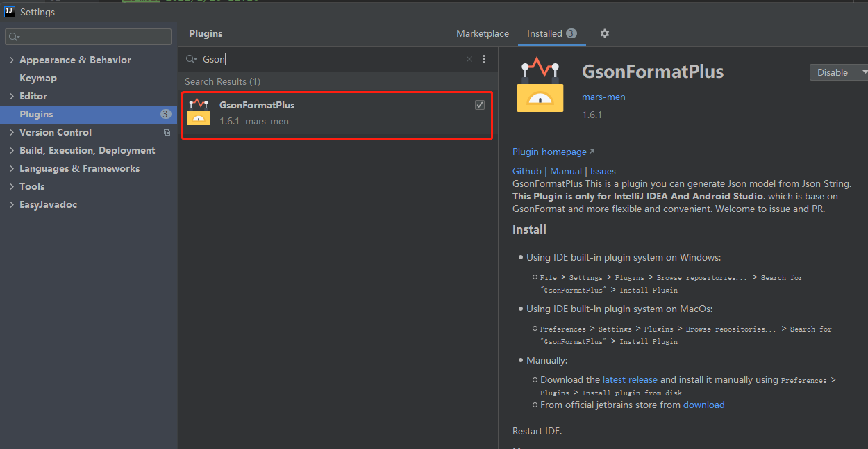Screen dimensions: 868x449
Task: Click the Installed tab count badge 3
Action: click(x=571, y=33)
